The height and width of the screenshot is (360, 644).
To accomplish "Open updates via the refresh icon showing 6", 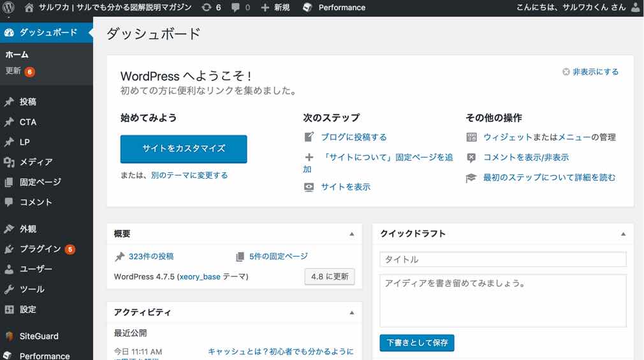I will (207, 8).
